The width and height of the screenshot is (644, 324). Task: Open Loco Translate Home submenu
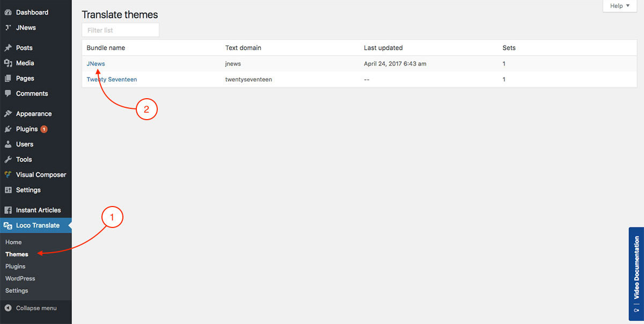[x=13, y=242]
